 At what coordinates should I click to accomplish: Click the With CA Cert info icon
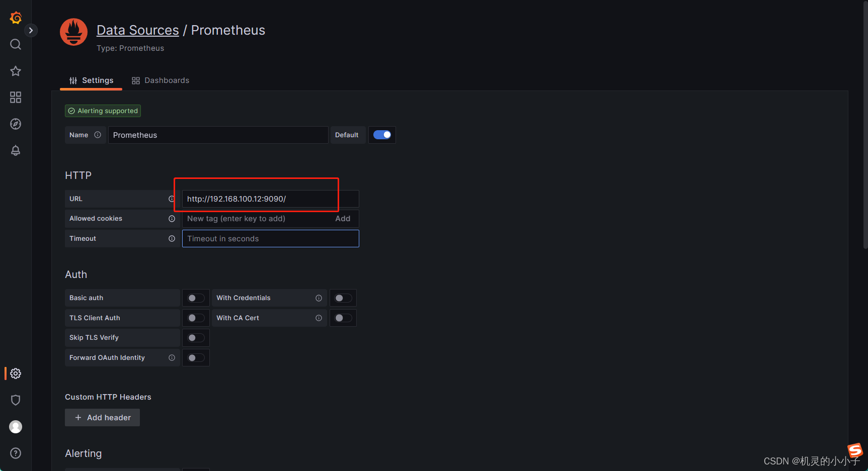tap(319, 318)
